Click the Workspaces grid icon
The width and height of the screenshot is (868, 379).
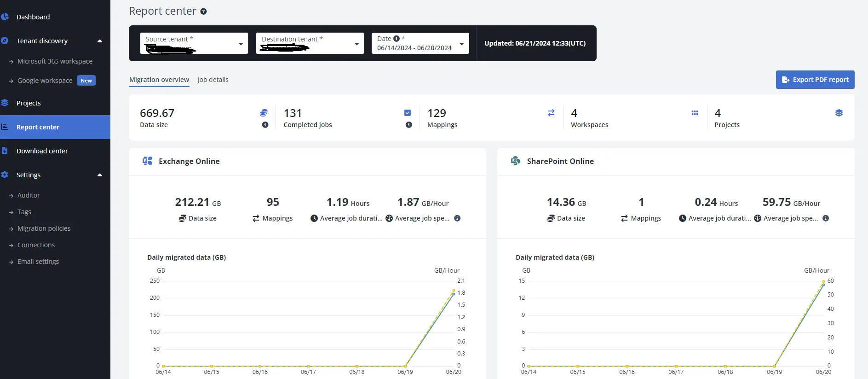coord(695,113)
